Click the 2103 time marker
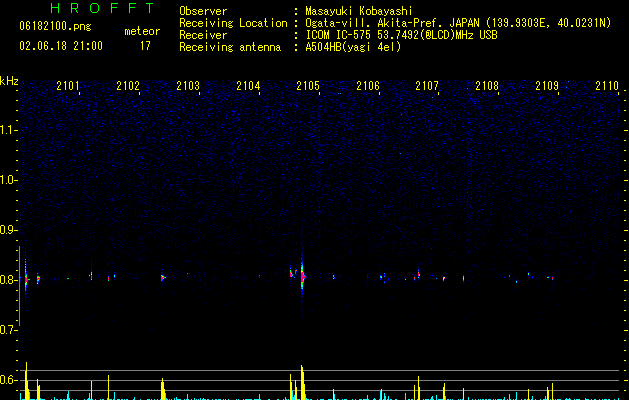629x400 pixels. point(188,86)
